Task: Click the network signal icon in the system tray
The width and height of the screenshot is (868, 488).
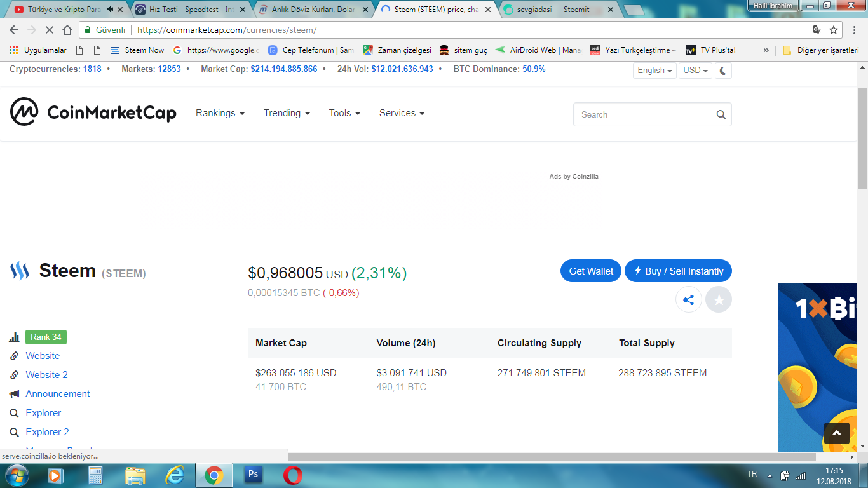Action: pos(801,475)
